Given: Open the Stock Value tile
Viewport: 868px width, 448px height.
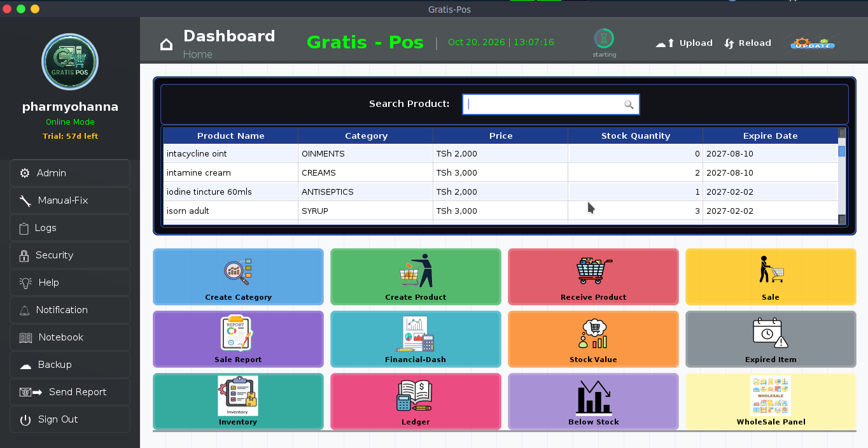Looking at the screenshot, I should (x=593, y=339).
